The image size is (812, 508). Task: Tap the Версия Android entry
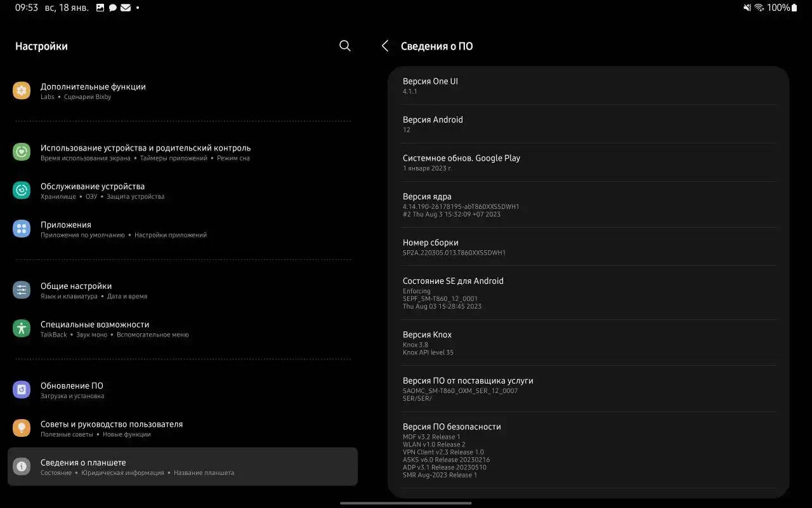(x=588, y=124)
